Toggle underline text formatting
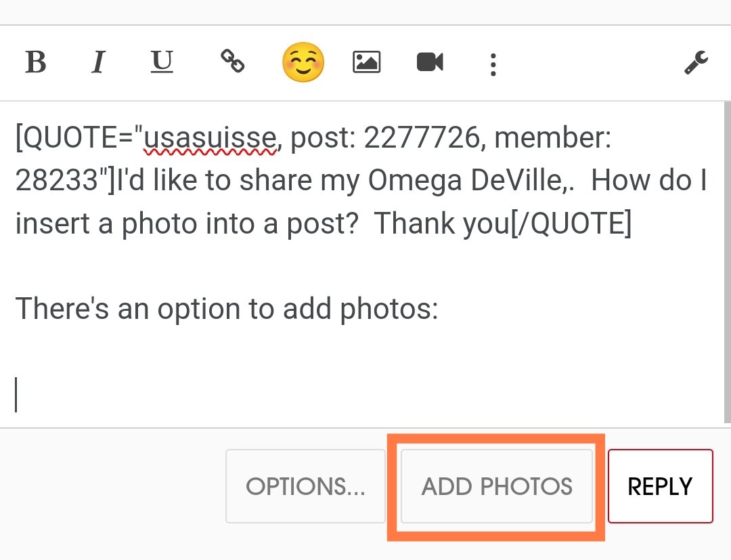The width and height of the screenshot is (731, 560). [x=161, y=62]
